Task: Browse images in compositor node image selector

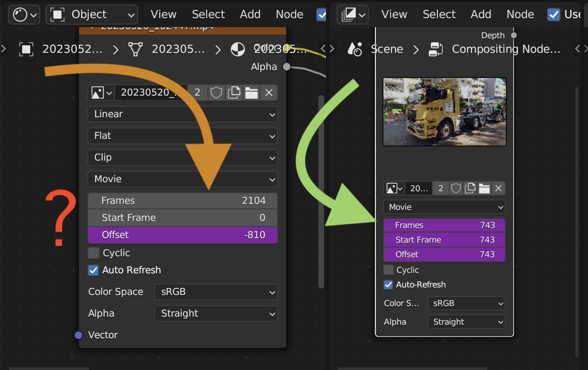Action: point(394,188)
